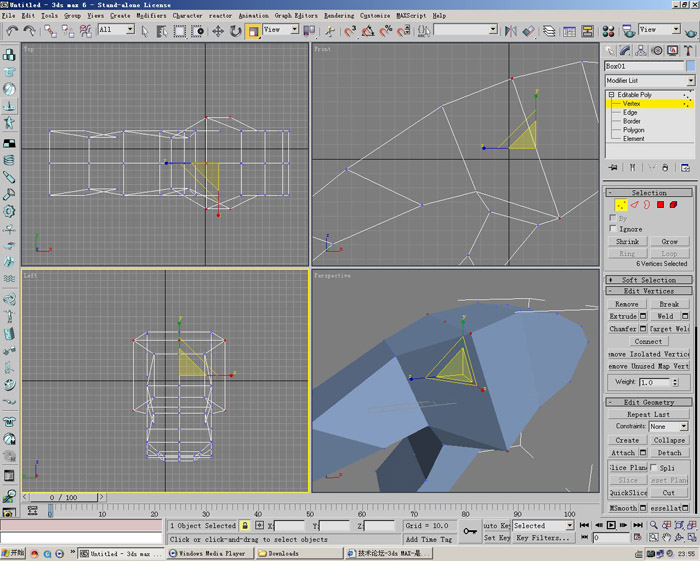
Task: Open the Modify command panel tab
Action: point(625,50)
